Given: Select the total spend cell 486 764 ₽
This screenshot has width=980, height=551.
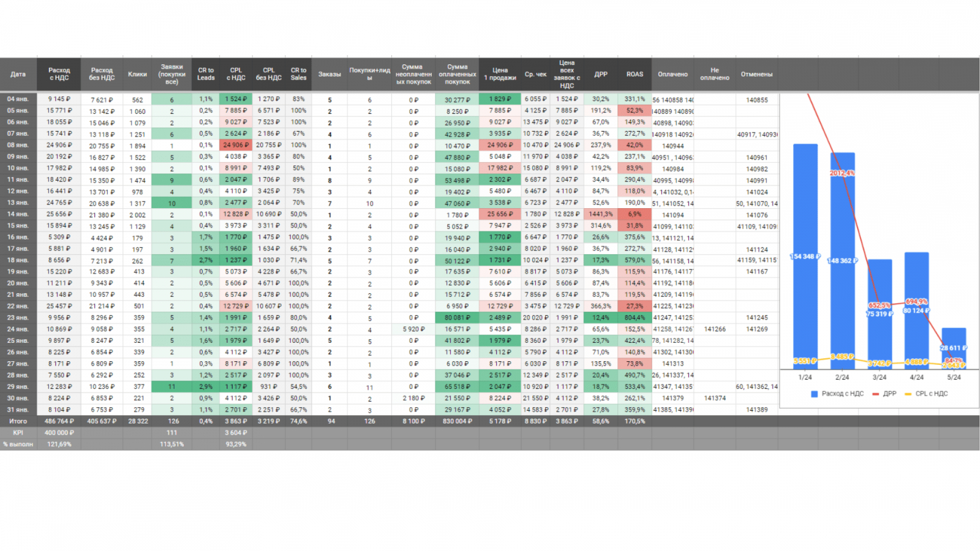Looking at the screenshot, I should [x=59, y=421].
